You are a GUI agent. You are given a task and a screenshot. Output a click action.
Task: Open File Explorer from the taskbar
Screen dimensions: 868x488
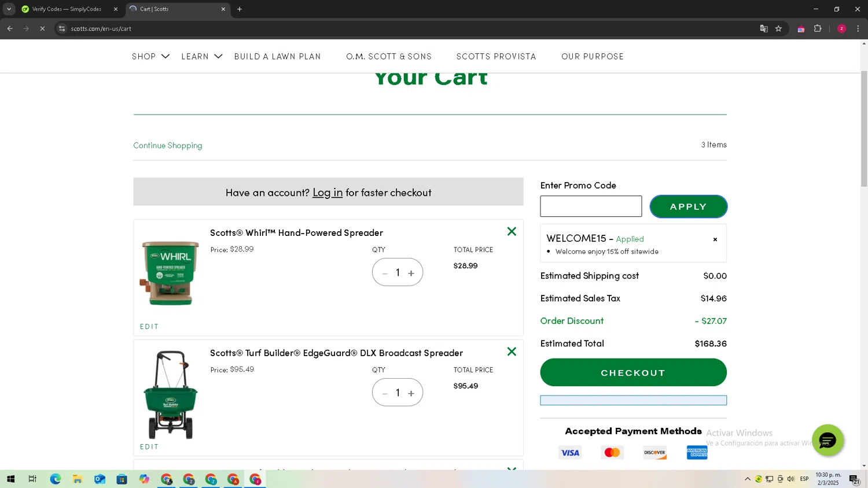[78, 479]
